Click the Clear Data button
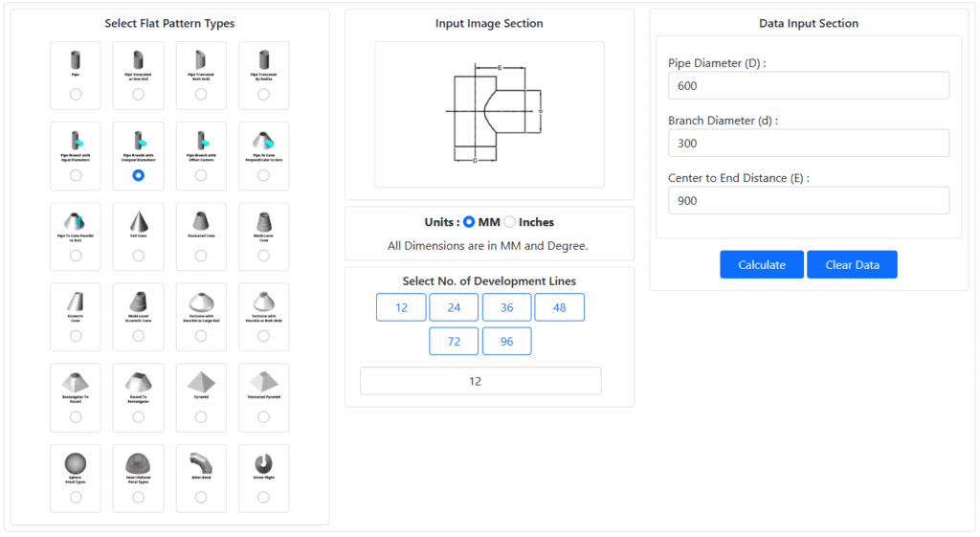Viewport: 980px width, 537px height. pos(852,264)
